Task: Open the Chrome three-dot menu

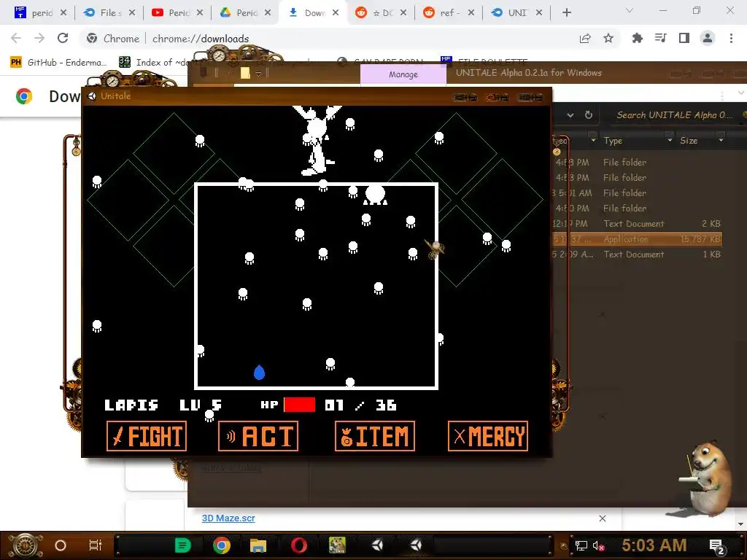Action: 731,38
